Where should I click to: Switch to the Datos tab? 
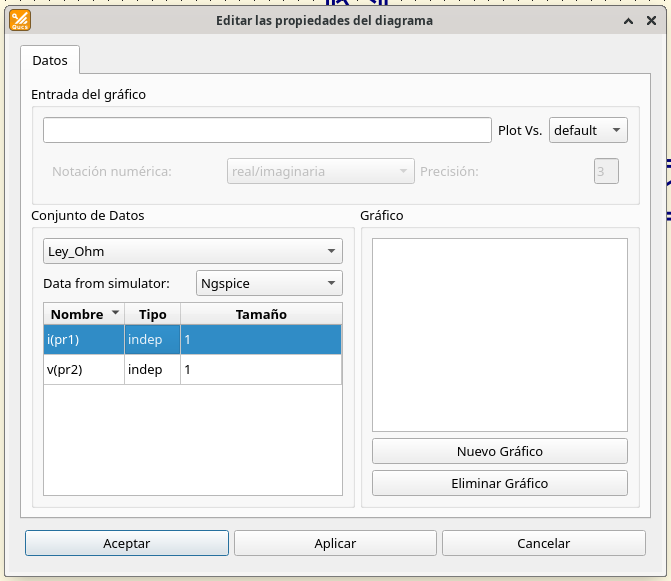coord(50,60)
